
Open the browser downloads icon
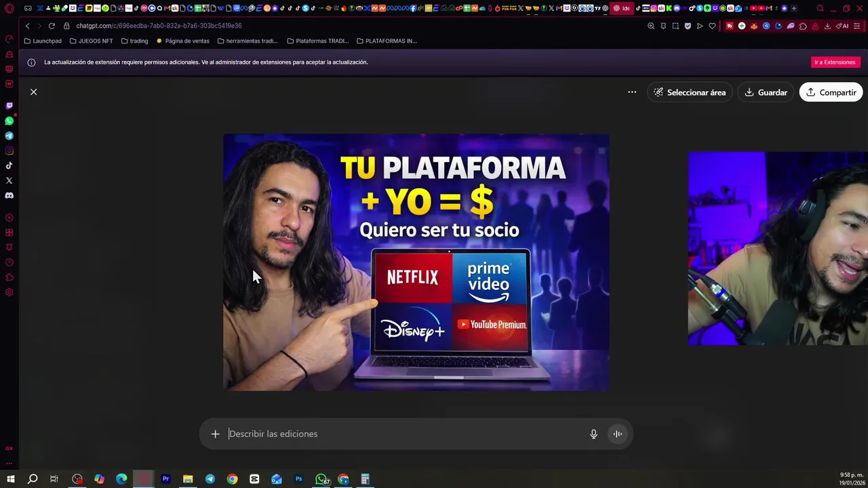[x=827, y=26]
